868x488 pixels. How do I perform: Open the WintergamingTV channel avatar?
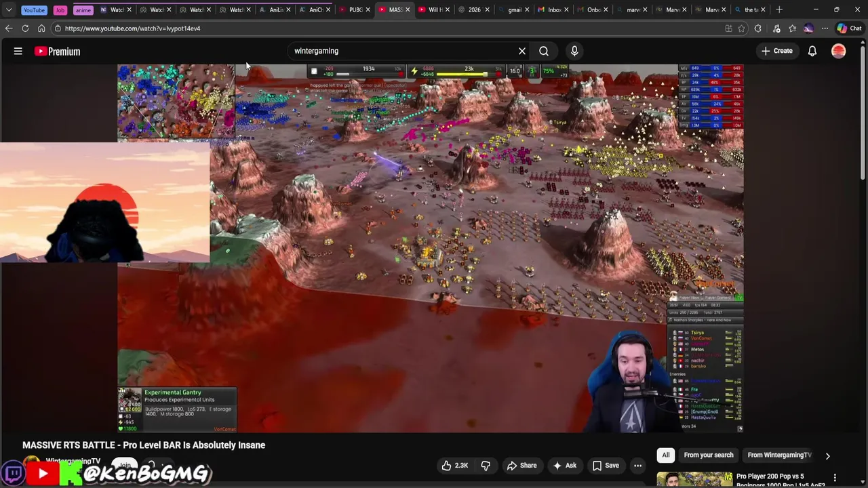(x=31, y=465)
